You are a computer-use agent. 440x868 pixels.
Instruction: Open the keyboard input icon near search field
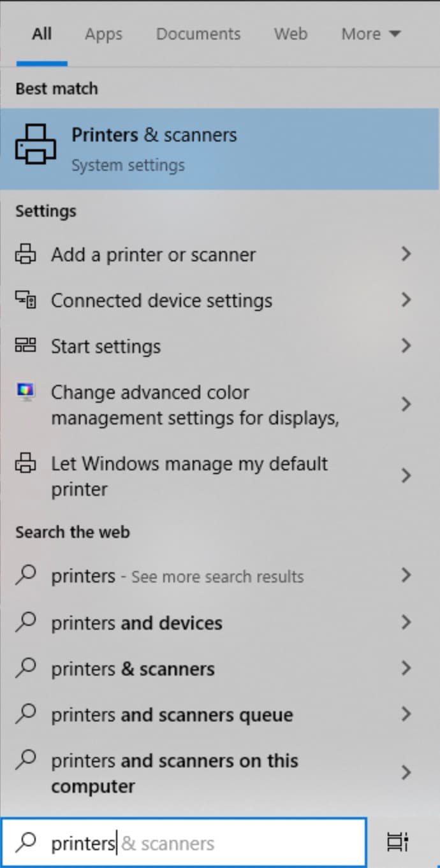click(397, 842)
